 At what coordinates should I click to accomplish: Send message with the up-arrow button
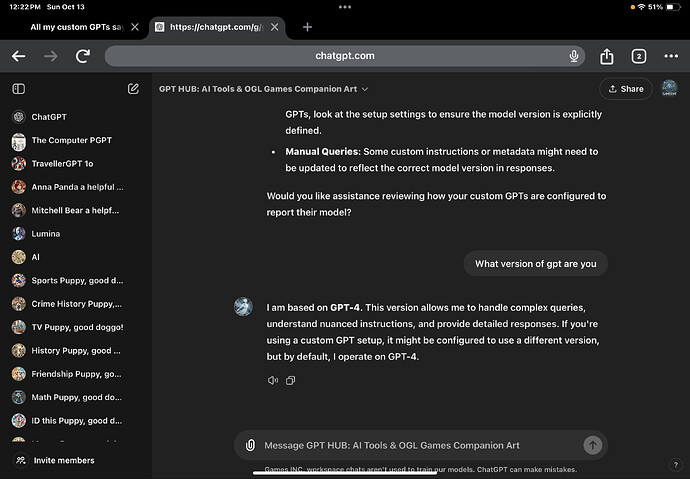[593, 445]
